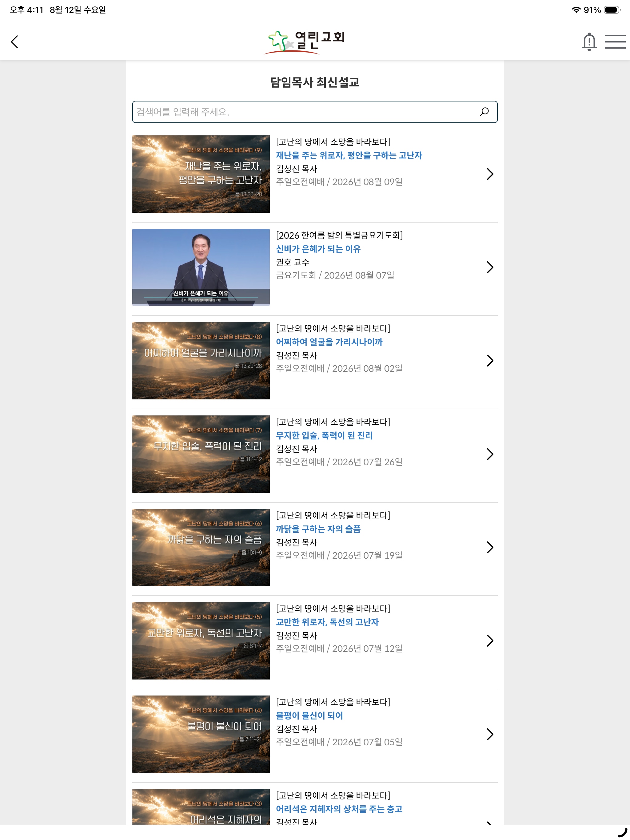This screenshot has height=840, width=630.
Task: Tap the search magnifier icon
Action: [484, 112]
